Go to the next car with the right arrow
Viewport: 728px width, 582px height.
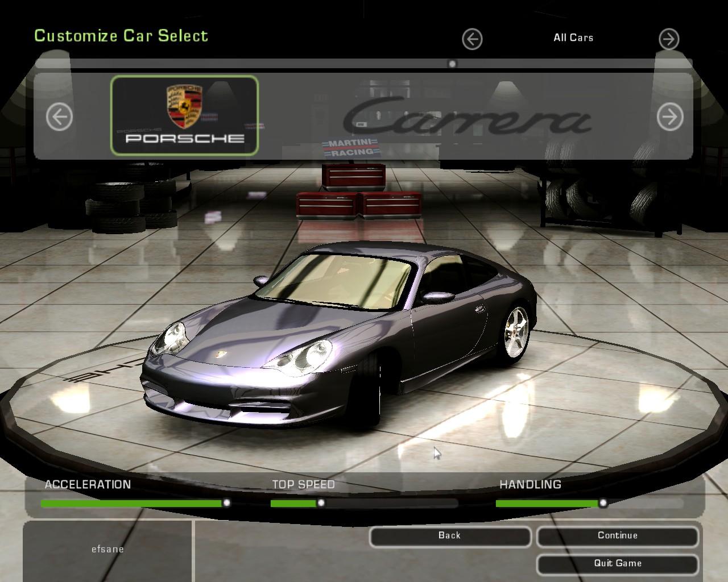[x=670, y=117]
